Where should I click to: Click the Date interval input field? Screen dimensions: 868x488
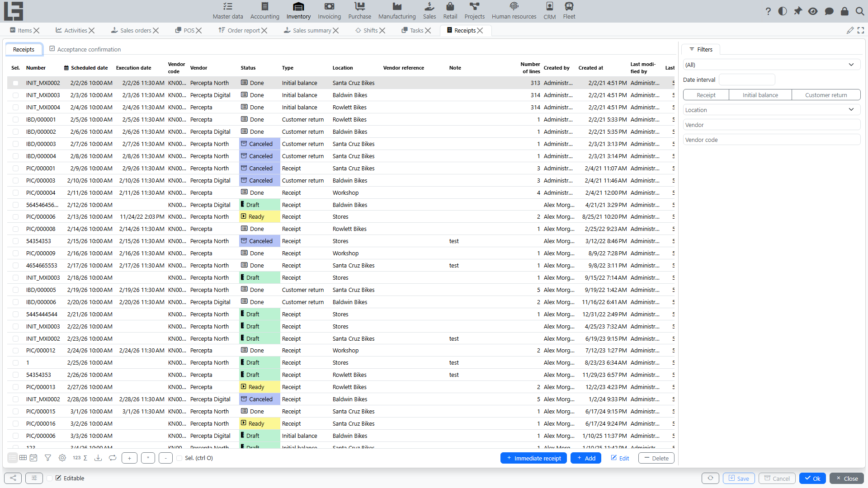(x=747, y=80)
